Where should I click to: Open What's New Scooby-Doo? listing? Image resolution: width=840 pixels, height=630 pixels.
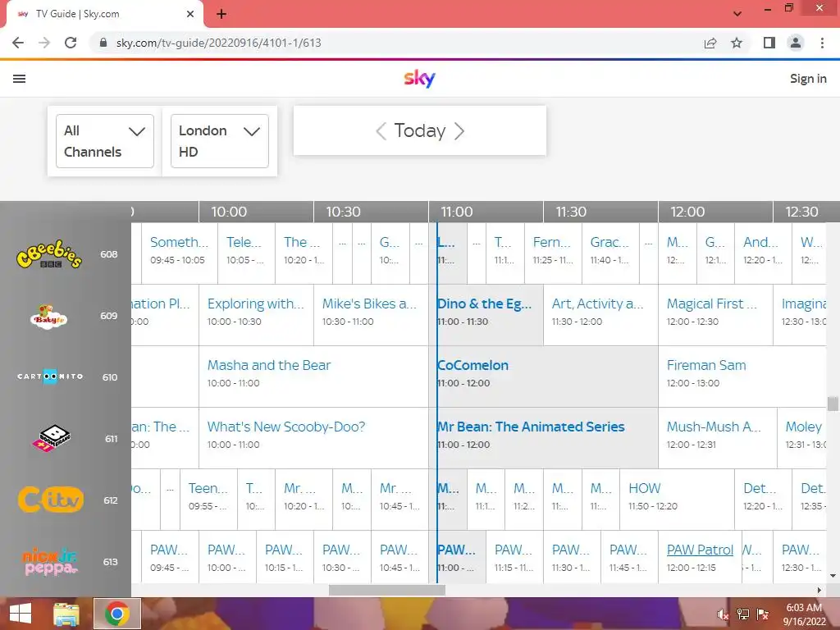[313, 438]
